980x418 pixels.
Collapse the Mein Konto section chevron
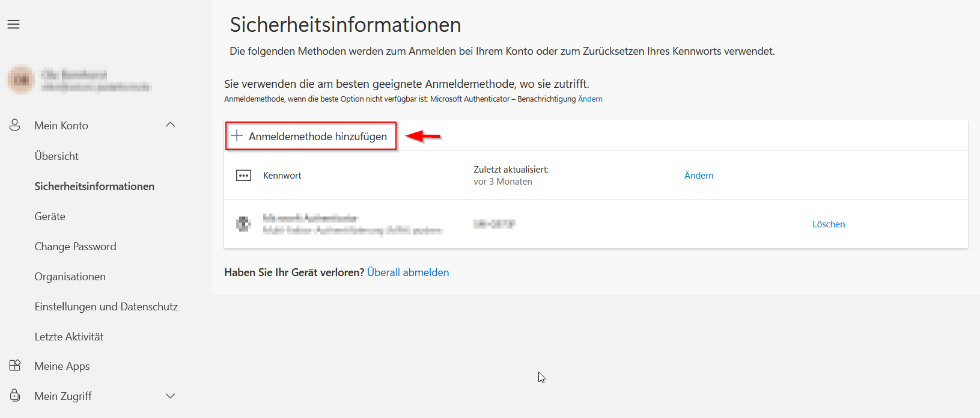click(x=170, y=124)
